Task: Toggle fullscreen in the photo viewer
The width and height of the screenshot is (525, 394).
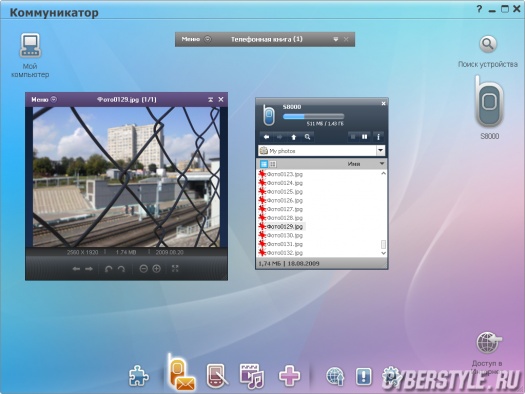Action: click(x=175, y=268)
